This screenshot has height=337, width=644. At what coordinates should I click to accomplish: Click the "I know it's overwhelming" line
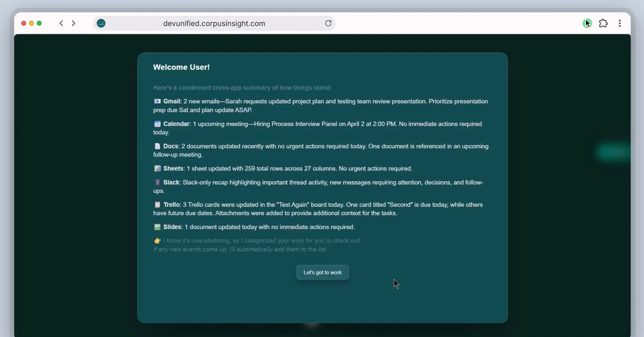click(x=262, y=241)
